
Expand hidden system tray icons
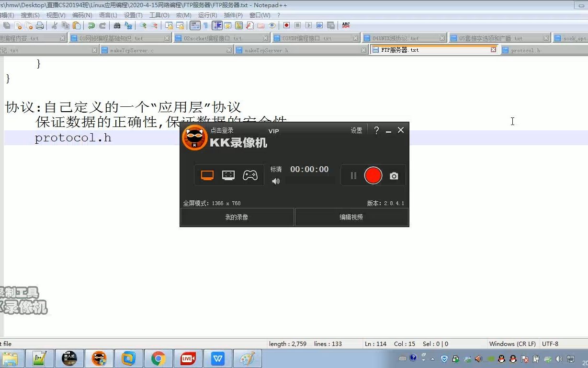point(431,358)
